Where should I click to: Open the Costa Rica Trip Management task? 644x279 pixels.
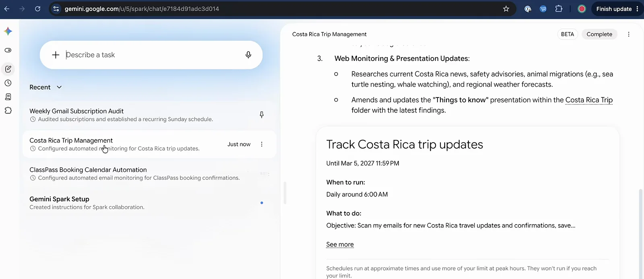tap(149, 144)
